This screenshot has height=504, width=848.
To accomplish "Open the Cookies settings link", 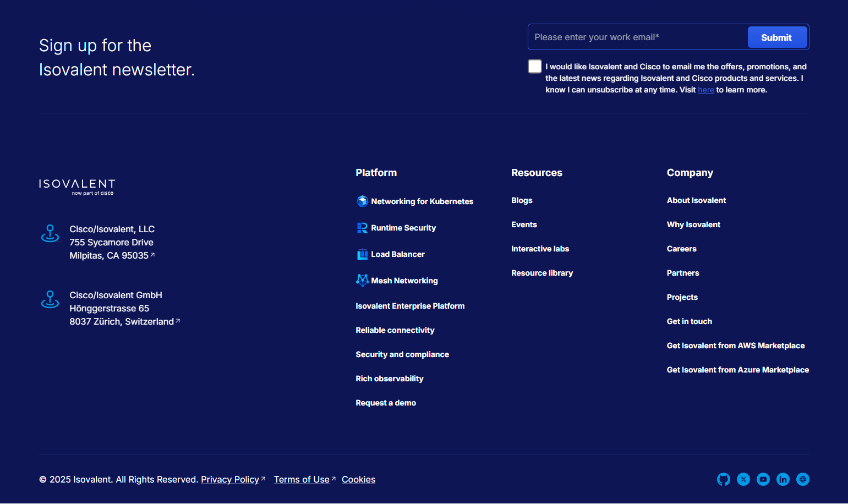I will pos(358,479).
